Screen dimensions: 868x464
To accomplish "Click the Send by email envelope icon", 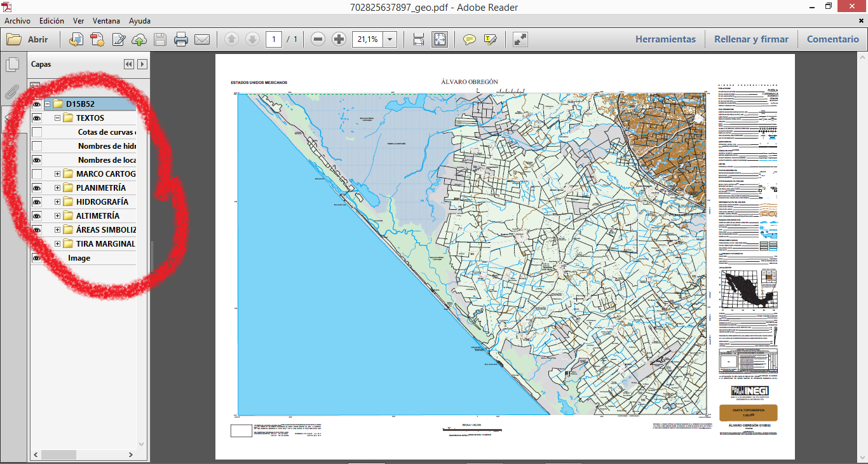I will (x=202, y=39).
